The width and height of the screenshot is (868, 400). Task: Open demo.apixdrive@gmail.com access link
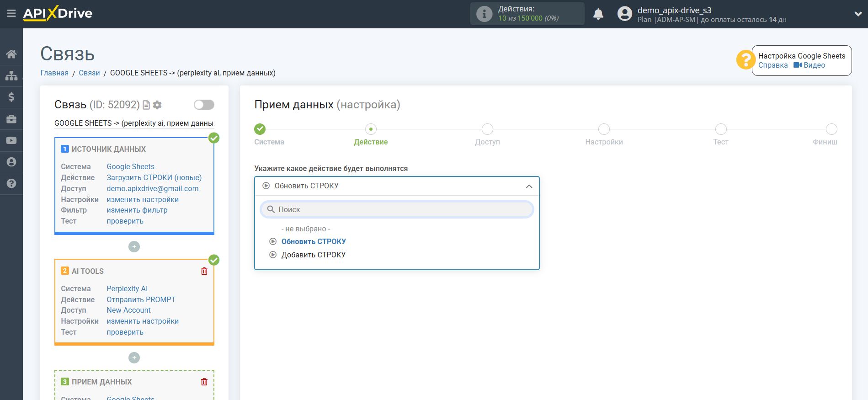[153, 189]
